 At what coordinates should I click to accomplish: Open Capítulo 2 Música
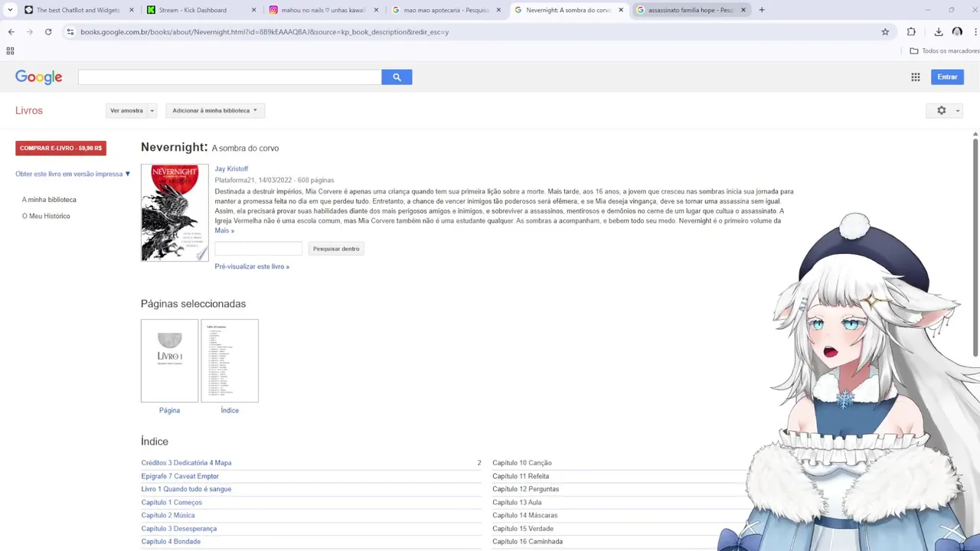tap(168, 516)
